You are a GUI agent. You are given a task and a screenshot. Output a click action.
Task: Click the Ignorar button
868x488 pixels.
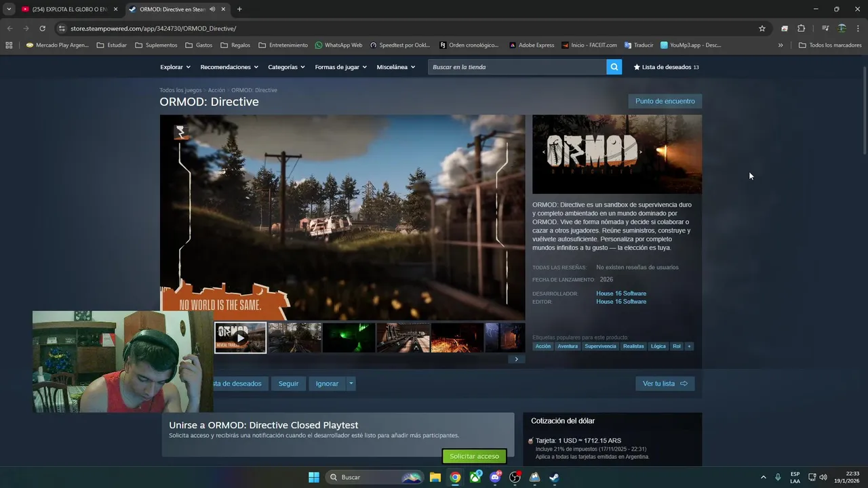(x=327, y=384)
